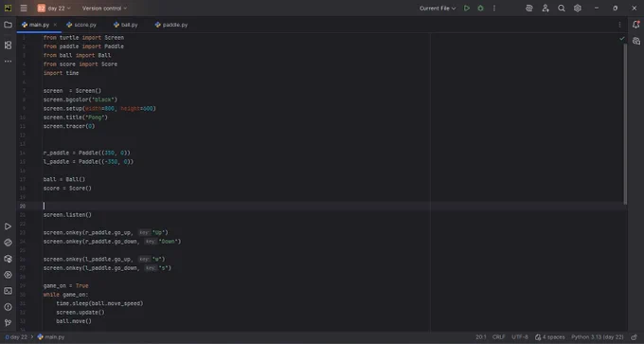The image size is (644, 344).
Task: Click the PyCharm logo icon
Action: click(8, 9)
